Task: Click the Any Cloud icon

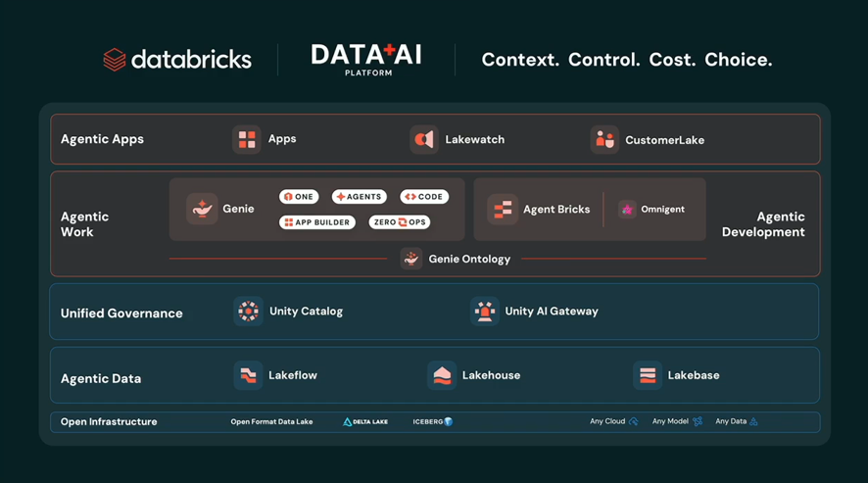Action: pyautogui.click(x=633, y=421)
